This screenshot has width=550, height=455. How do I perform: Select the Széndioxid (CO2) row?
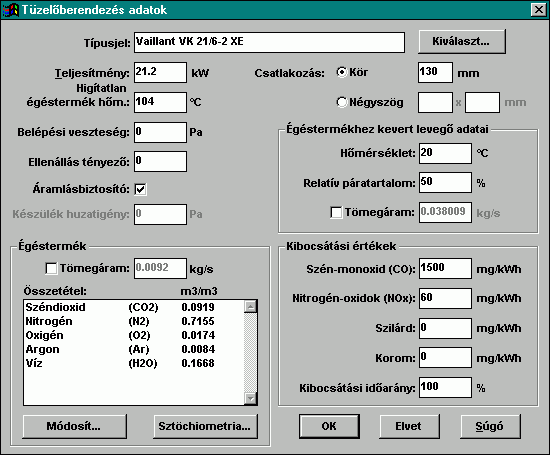(x=134, y=307)
